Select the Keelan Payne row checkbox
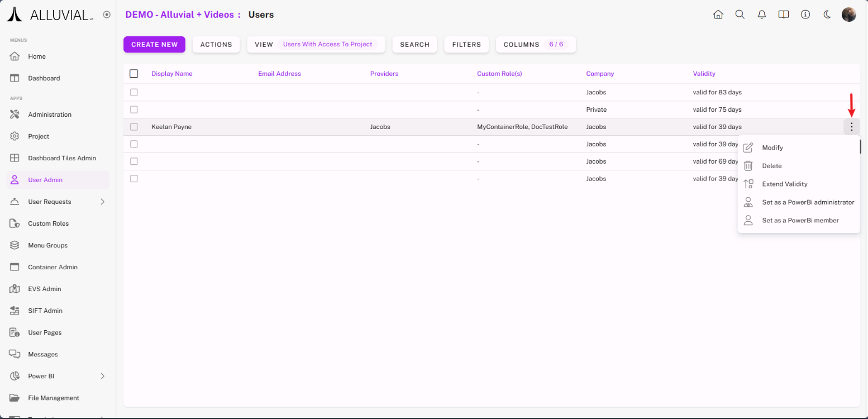The image size is (868, 419). click(x=134, y=127)
